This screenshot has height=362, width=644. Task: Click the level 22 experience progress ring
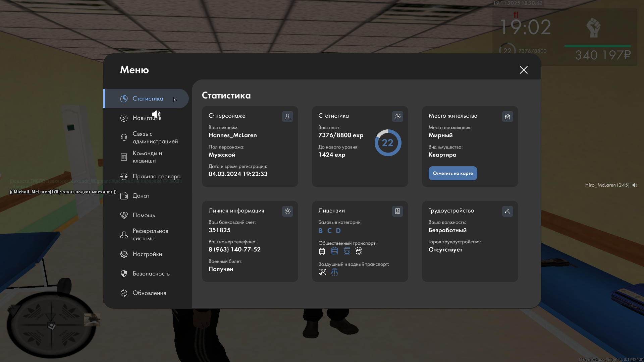tap(388, 143)
